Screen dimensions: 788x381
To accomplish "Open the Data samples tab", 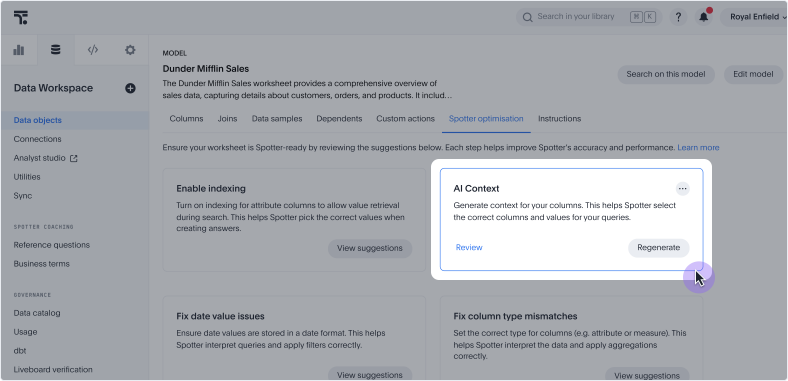I will pos(277,119).
